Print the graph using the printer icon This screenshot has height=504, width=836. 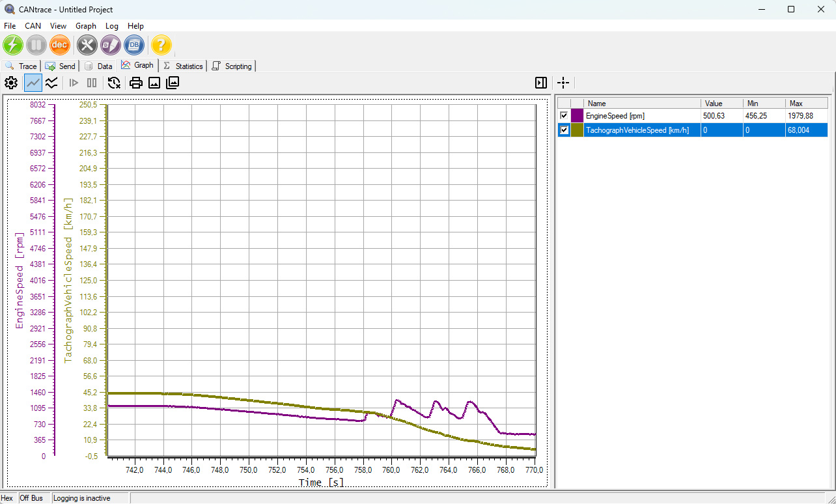pyautogui.click(x=136, y=83)
